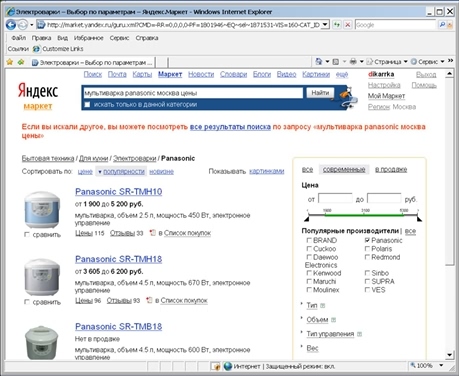The image size is (459, 376).
Task: Open the address bar URL dropdown
Action: [x=325, y=25]
